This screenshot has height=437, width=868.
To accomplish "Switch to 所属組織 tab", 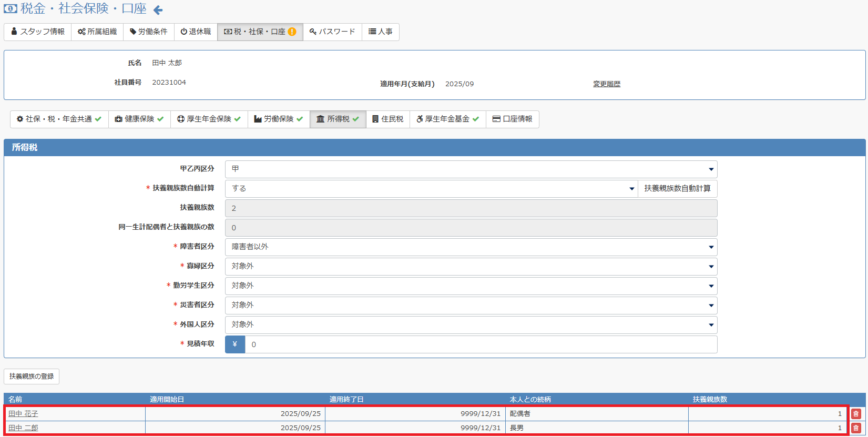I will click(x=97, y=32).
